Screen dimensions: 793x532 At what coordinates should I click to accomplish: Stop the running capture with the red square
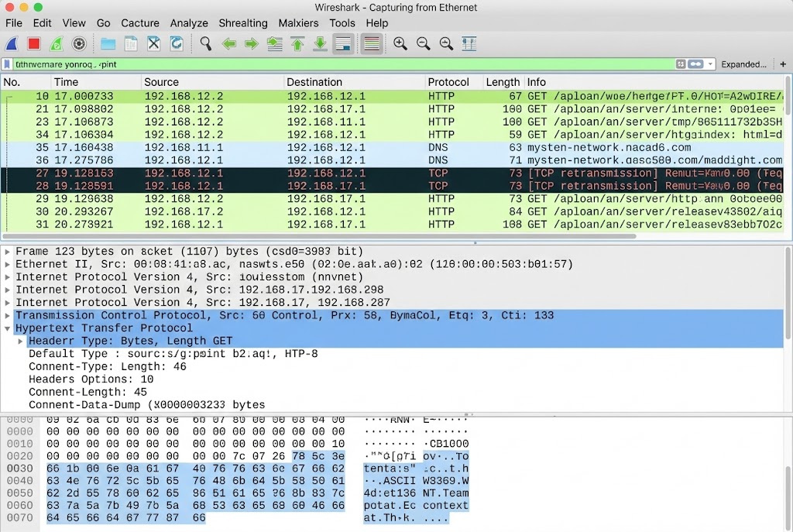click(32, 43)
